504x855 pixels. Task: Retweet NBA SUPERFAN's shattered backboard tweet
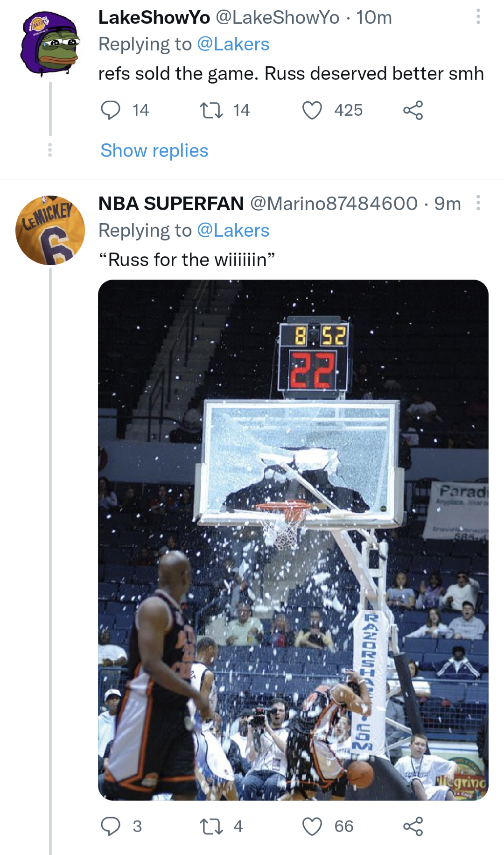point(211,826)
